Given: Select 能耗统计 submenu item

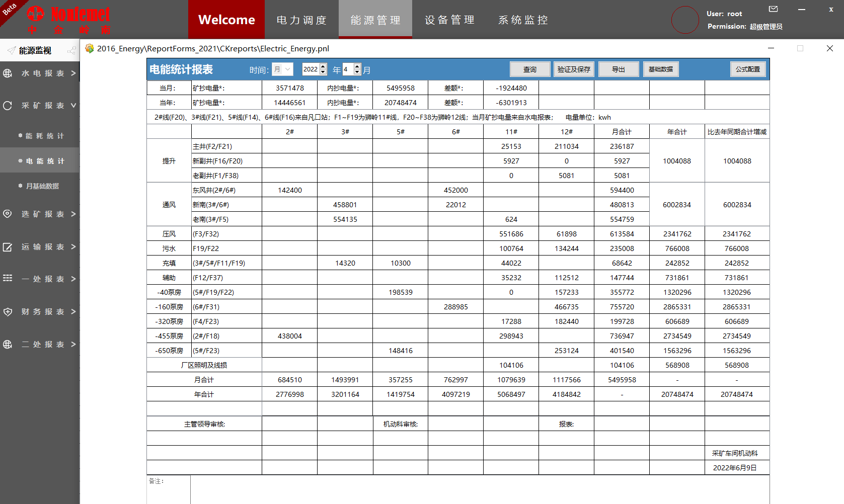Looking at the screenshot, I should point(40,136).
